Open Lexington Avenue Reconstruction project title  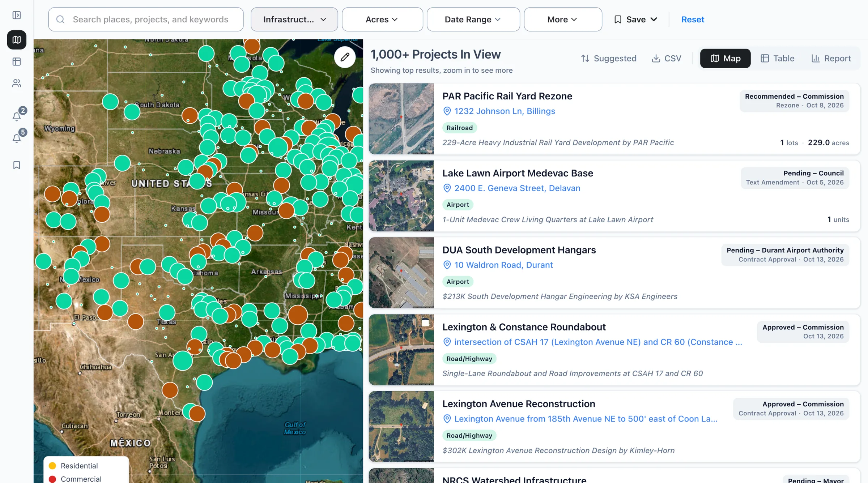[519, 404]
